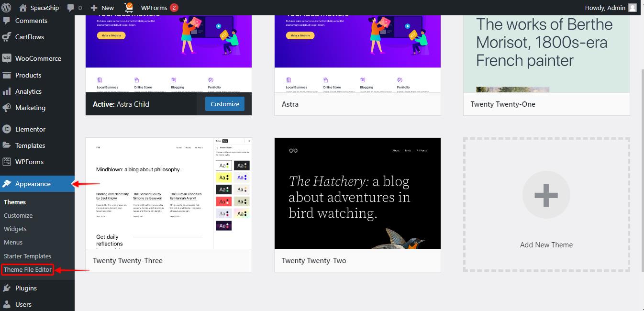The width and height of the screenshot is (644, 311).
Task: Open the comments bubble icon in admin bar
Action: click(71, 8)
